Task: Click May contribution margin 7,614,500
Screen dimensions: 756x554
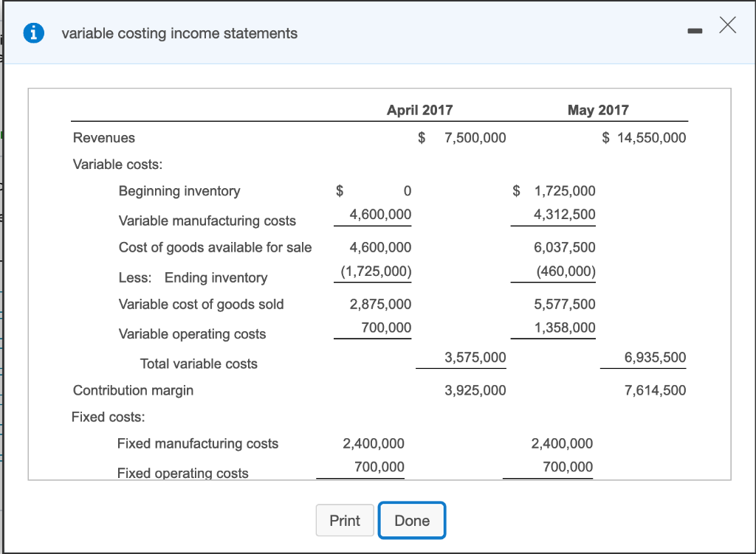Action: click(x=655, y=390)
